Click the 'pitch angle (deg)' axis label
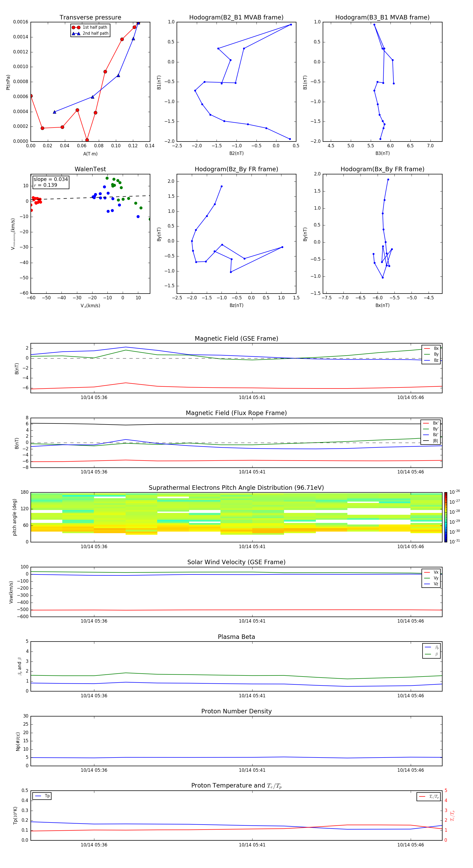 coord(14,517)
